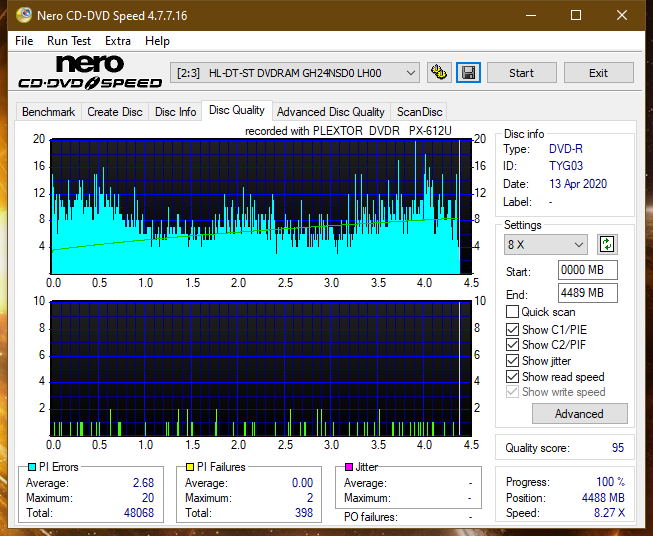The image size is (653, 536).
Task: Uncheck Show C2/PIF option
Action: click(x=512, y=345)
